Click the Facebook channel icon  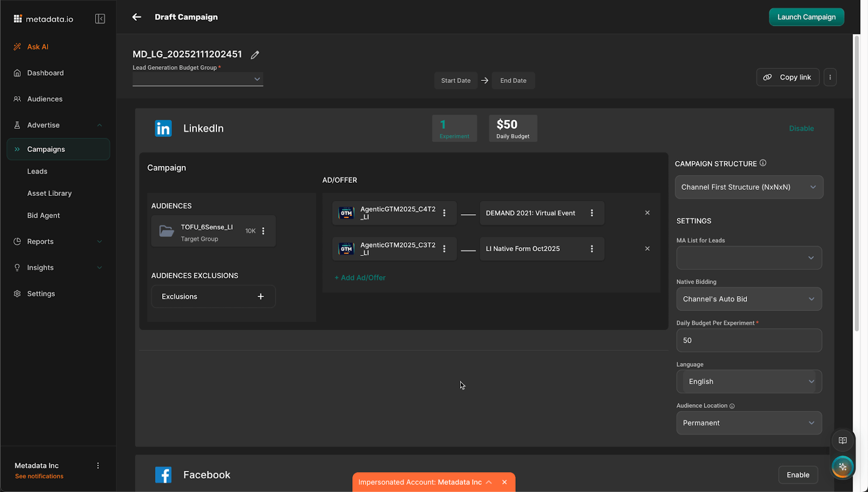tap(163, 474)
